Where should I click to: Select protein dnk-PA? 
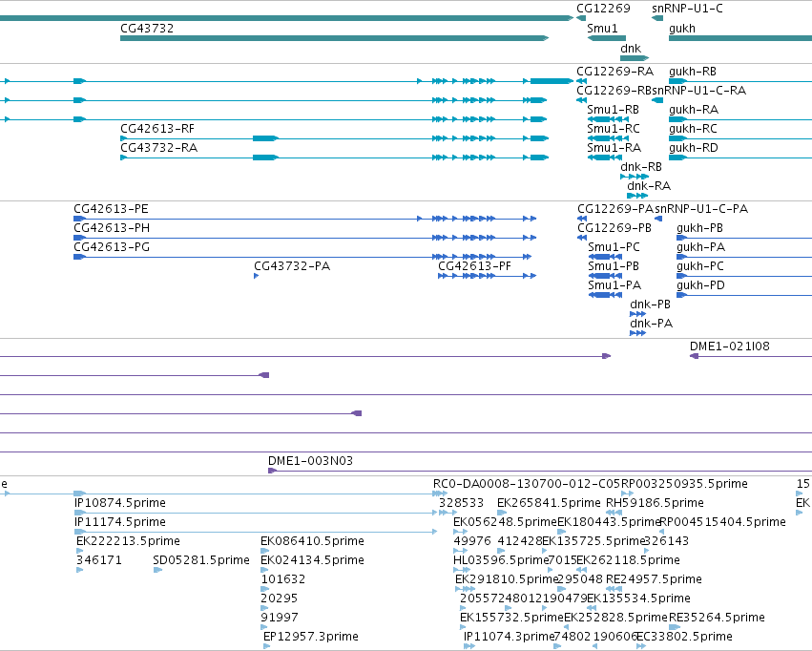click(638, 333)
